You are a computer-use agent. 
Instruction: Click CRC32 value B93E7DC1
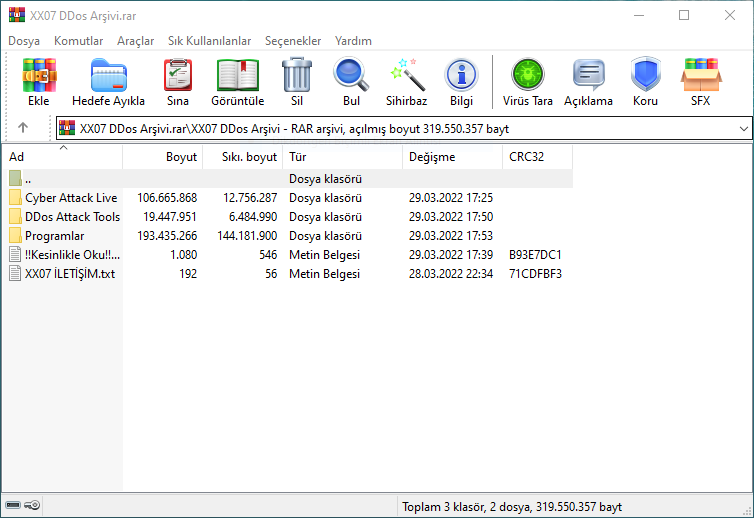[535, 254]
